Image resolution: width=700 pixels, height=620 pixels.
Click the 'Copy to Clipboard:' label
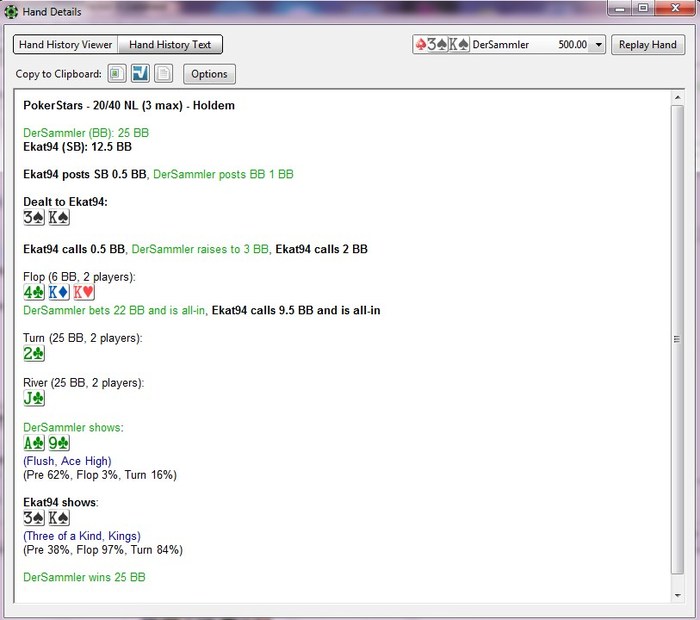(x=58, y=74)
